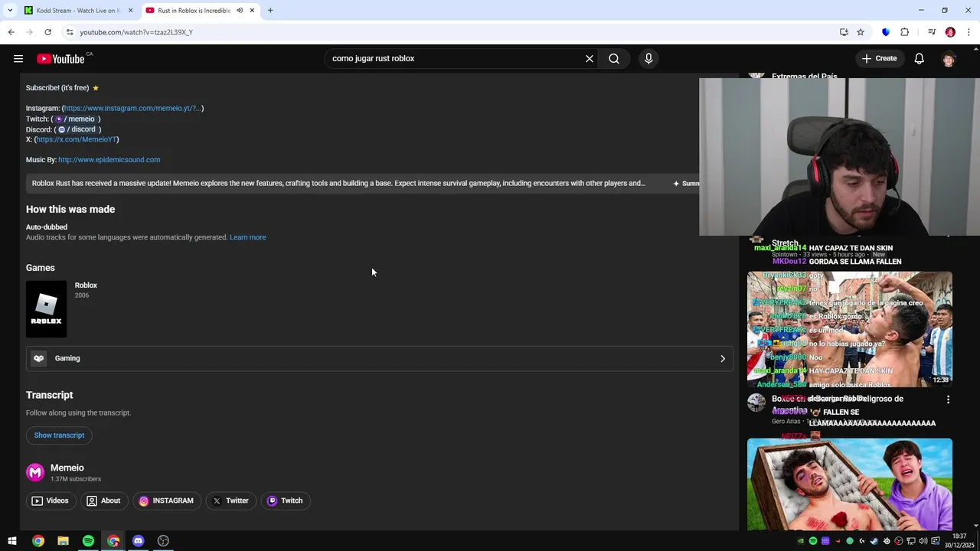The height and width of the screenshot is (551, 980).
Task: Open OBS Studio from the taskbar
Action: pos(163,541)
